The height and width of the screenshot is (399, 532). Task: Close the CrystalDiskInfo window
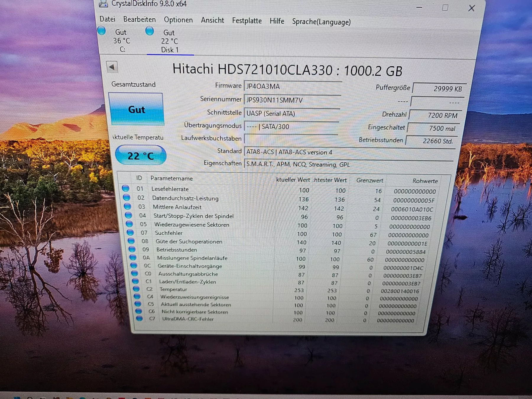click(472, 8)
